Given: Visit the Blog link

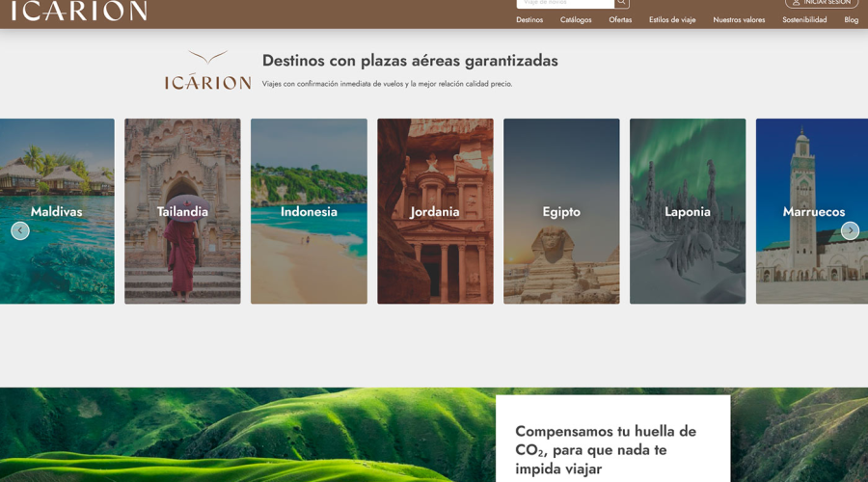Looking at the screenshot, I should (851, 20).
